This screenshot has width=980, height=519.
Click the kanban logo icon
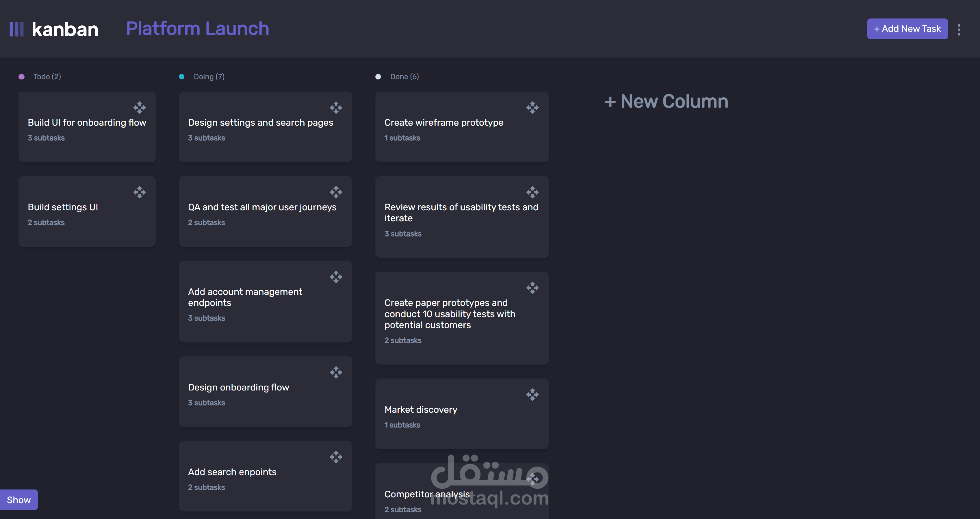(x=16, y=29)
